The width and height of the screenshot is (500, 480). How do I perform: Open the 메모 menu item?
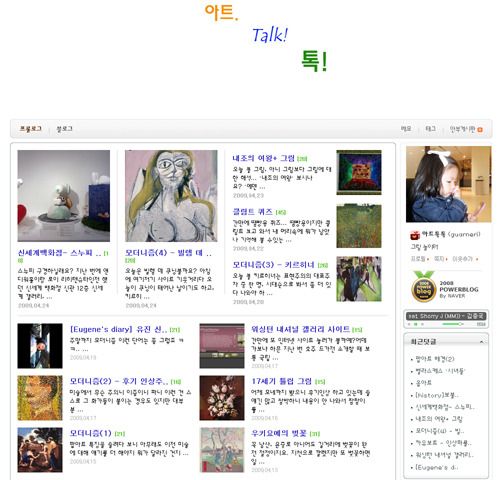tap(406, 129)
